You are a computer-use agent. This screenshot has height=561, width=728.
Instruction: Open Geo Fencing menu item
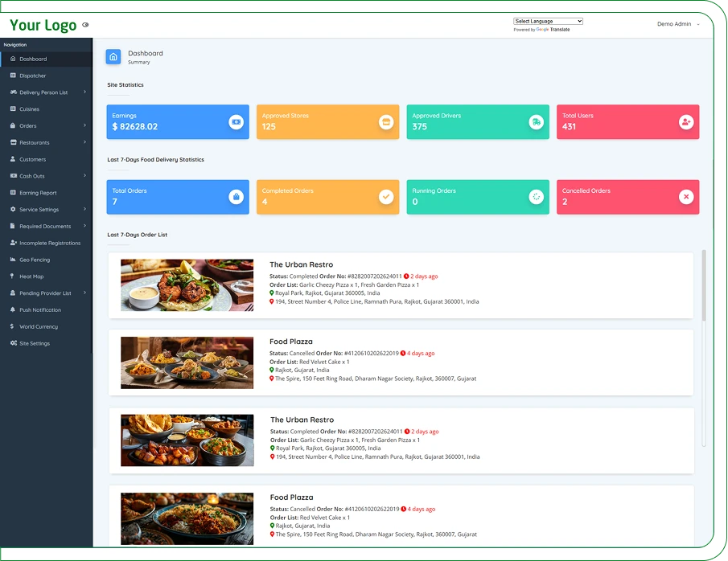pyautogui.click(x=46, y=260)
